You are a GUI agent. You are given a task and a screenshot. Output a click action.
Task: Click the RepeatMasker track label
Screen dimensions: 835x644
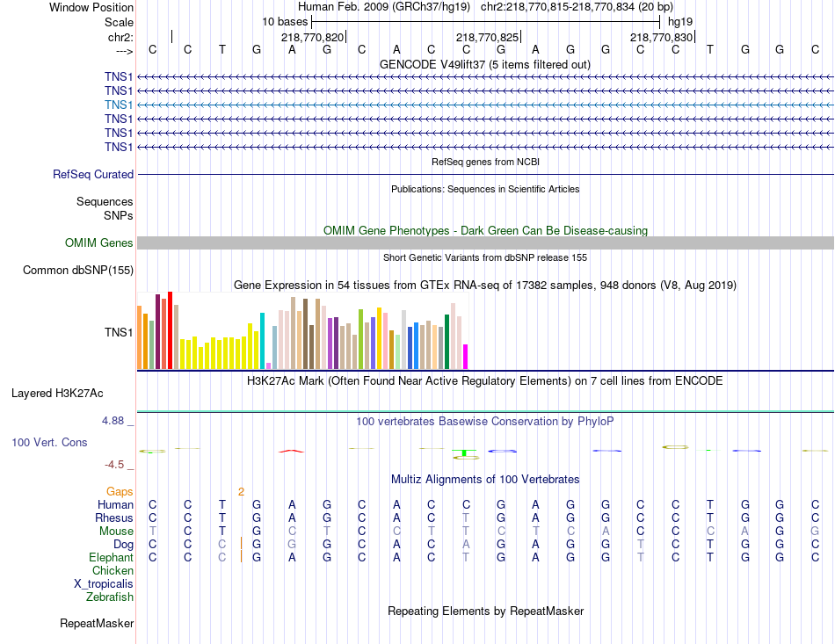coord(97,623)
